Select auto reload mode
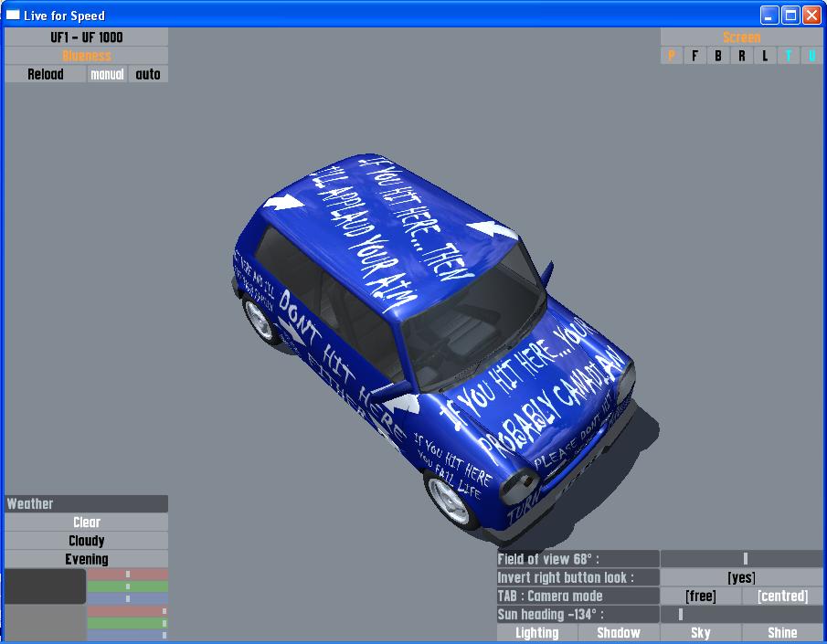827x644 pixels. (148, 74)
